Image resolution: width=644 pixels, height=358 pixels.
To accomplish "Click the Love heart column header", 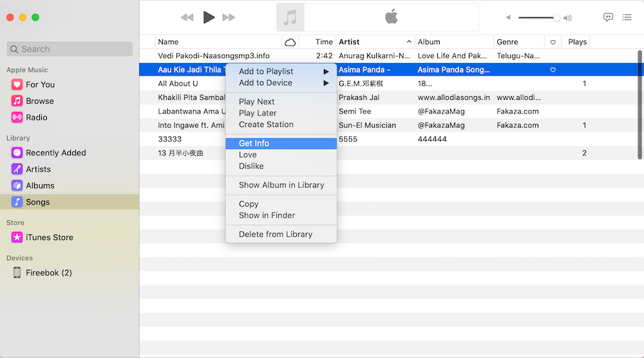I will tap(553, 42).
